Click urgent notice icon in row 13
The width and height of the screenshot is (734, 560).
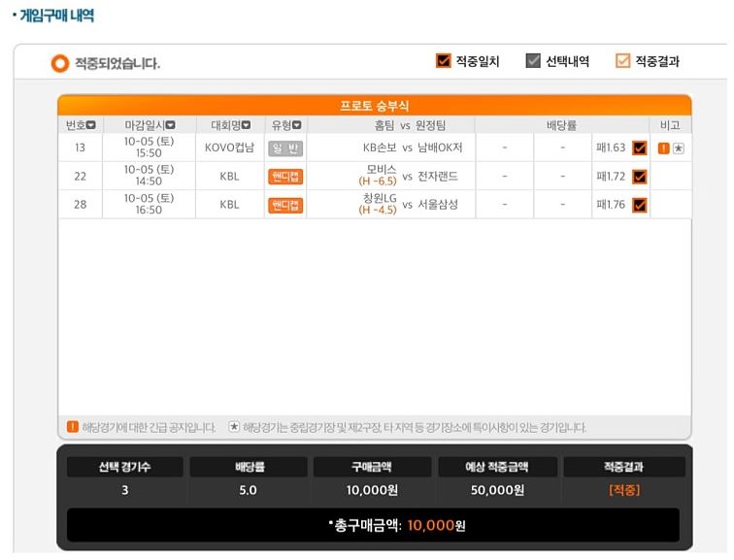(664, 148)
